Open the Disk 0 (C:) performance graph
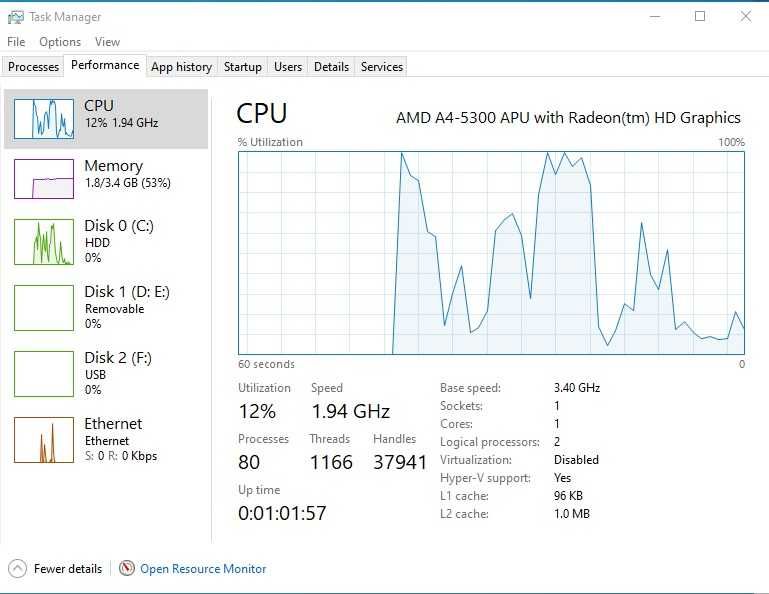 (x=44, y=242)
